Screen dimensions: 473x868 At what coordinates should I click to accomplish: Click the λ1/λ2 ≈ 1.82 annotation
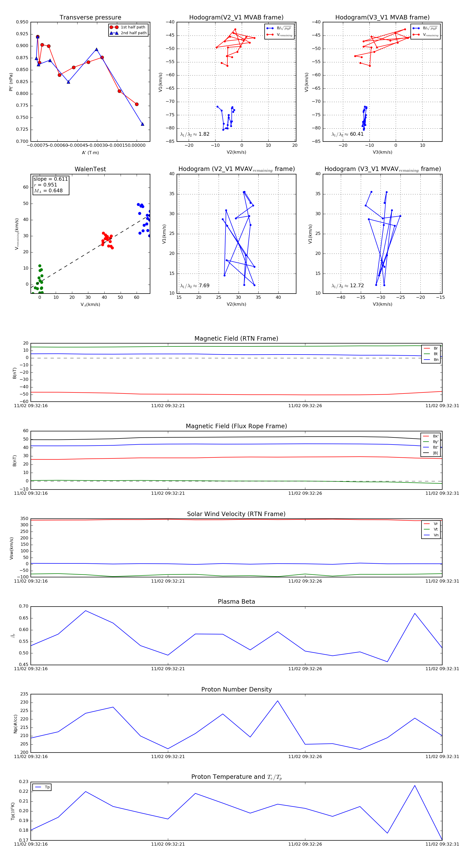click(194, 134)
